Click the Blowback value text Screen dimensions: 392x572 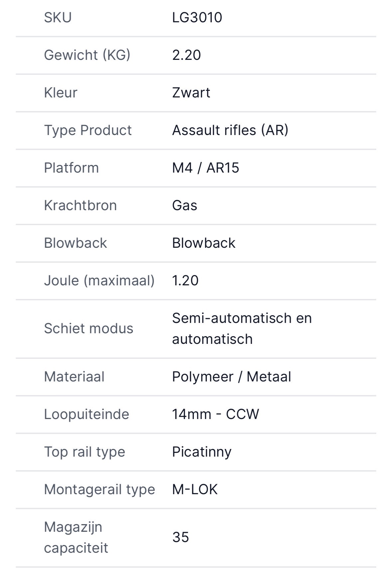pos(203,243)
